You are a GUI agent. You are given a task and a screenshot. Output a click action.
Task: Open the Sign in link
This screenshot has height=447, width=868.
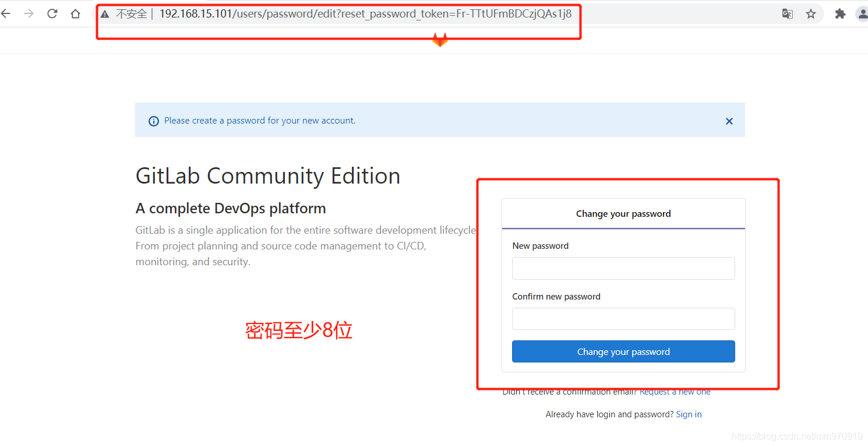pos(689,414)
